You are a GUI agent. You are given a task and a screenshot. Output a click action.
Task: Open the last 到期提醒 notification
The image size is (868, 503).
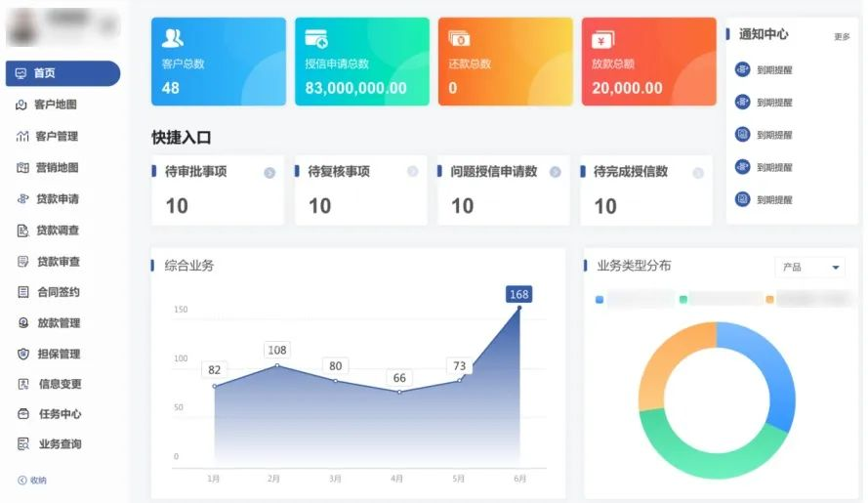click(773, 199)
